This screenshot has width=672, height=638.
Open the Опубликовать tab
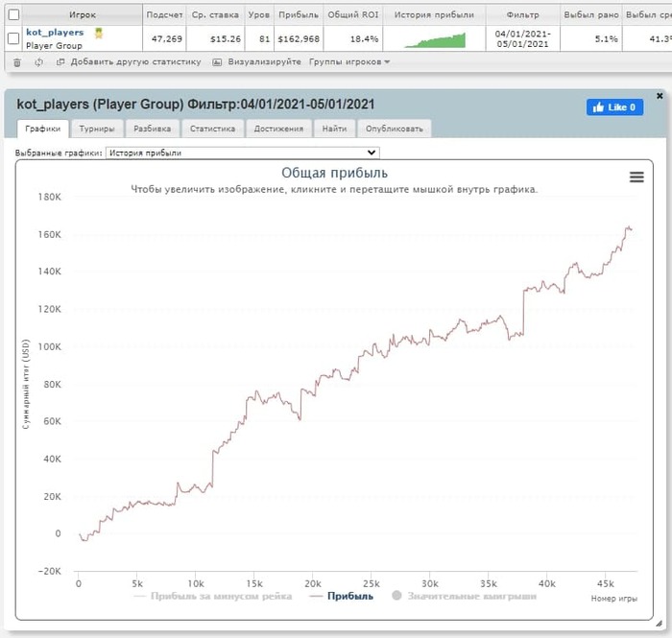(395, 129)
